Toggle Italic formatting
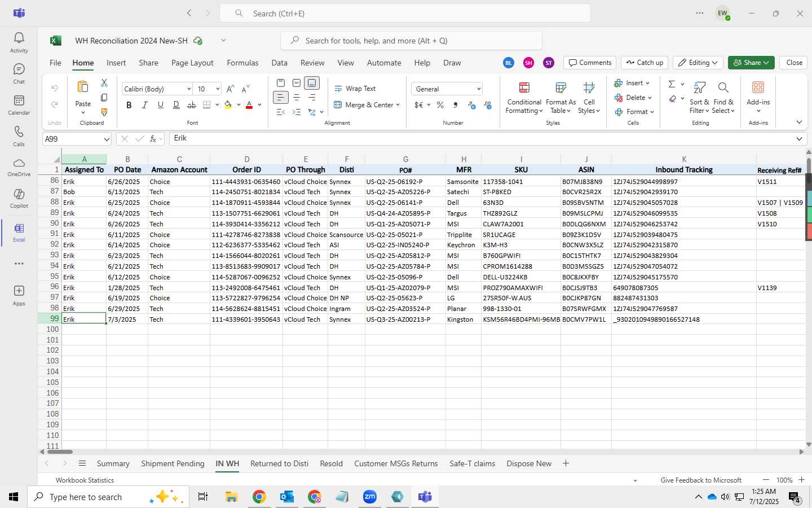 145,105
